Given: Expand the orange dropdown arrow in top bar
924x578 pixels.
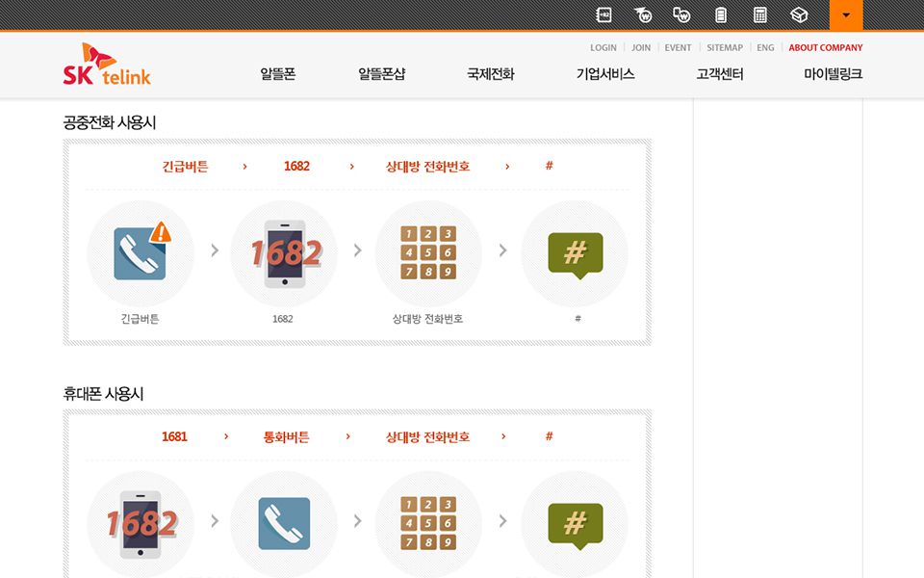Looking at the screenshot, I should point(846,15).
